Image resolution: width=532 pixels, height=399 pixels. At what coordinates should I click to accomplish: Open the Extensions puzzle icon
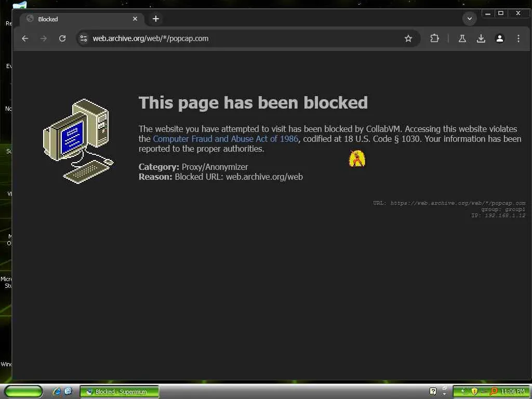pyautogui.click(x=435, y=38)
